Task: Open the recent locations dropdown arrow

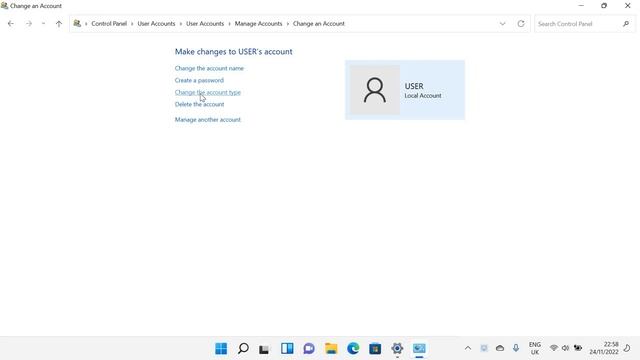Action: tap(43, 24)
